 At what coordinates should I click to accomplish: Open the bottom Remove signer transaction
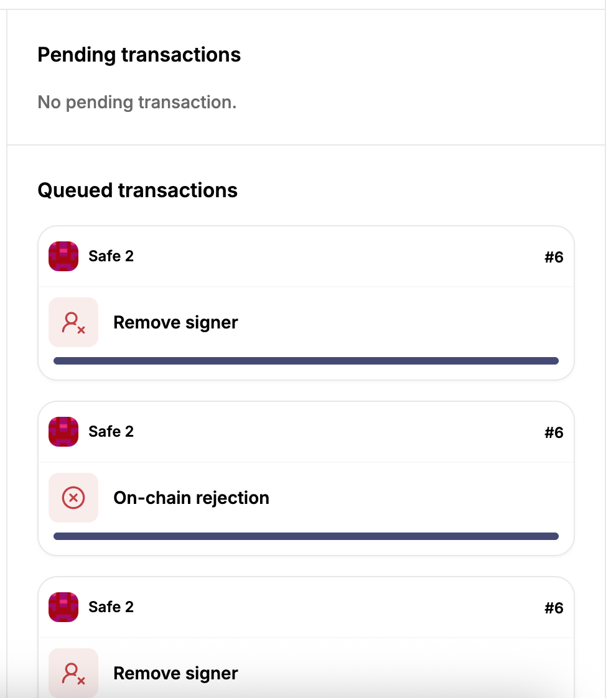175,674
